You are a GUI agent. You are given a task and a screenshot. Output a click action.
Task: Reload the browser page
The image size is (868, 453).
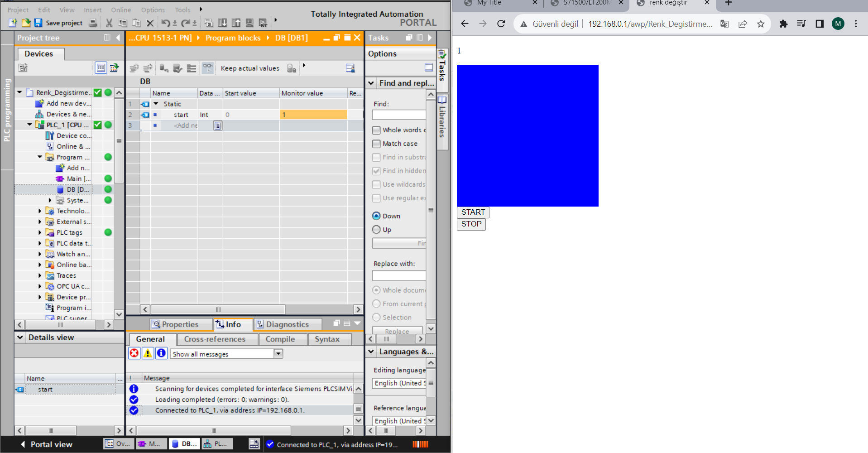click(501, 24)
